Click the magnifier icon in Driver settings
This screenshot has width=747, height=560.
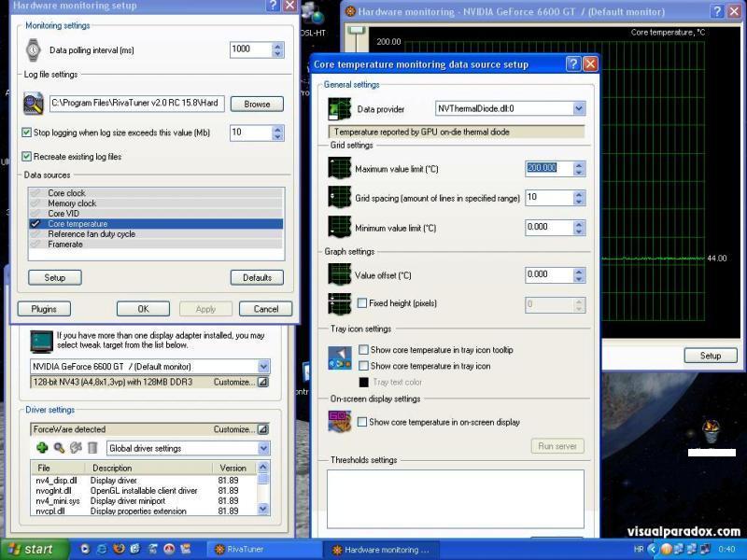click(x=59, y=448)
